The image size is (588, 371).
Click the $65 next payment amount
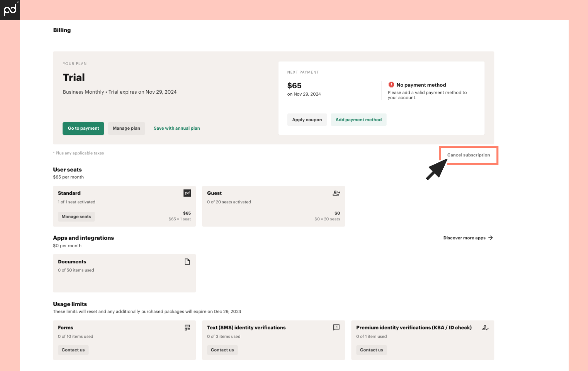tap(294, 86)
